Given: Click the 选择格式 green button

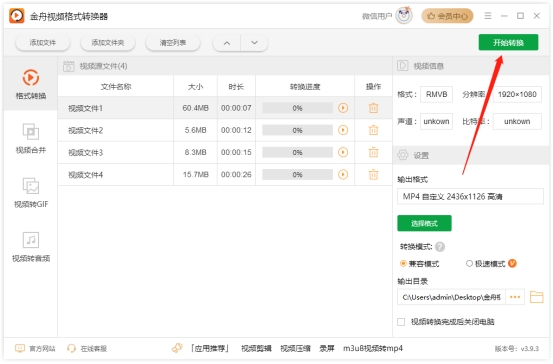Looking at the screenshot, I should pos(424,223).
